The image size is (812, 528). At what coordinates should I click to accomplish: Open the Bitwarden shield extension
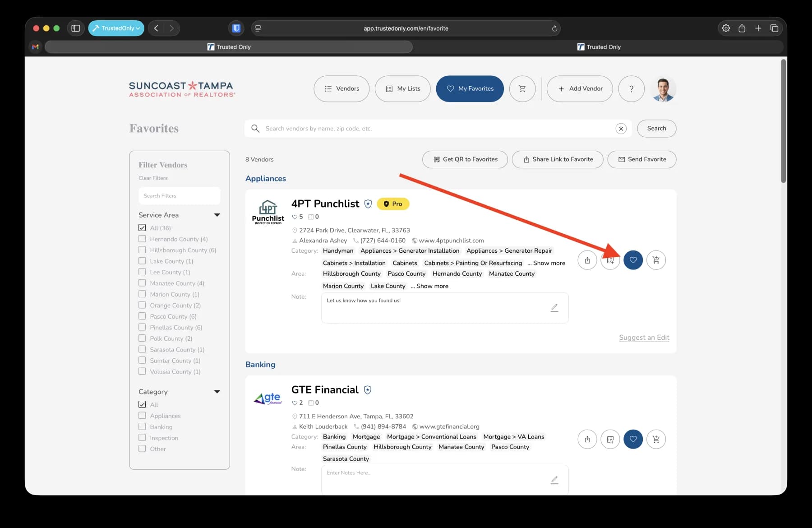[x=236, y=28]
